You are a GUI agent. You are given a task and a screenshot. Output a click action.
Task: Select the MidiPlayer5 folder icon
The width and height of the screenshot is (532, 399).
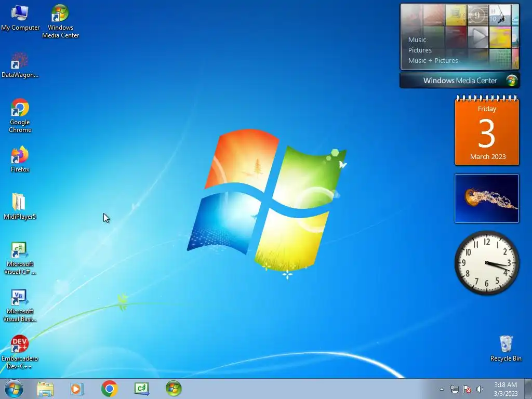tap(20, 206)
